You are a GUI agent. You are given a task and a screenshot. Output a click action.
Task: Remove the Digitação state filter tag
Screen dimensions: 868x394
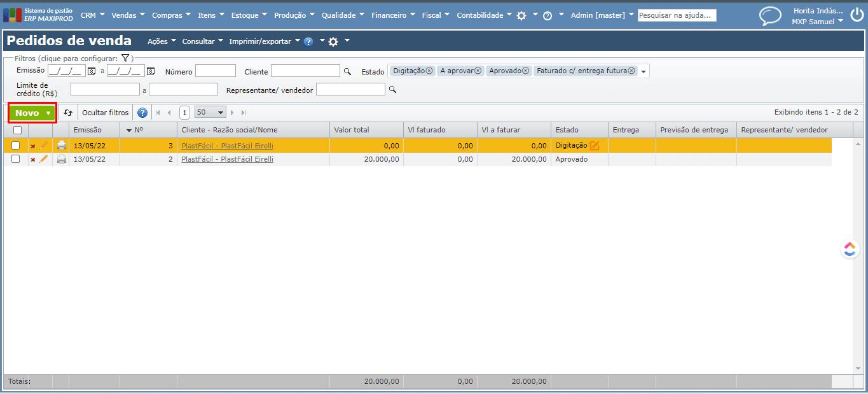(x=429, y=71)
